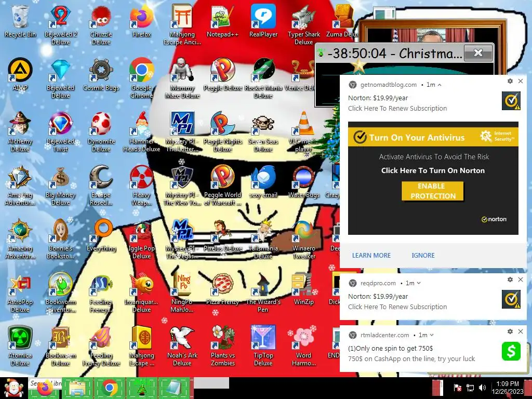Launch Heavy Weapon desktop shortcut
Screen dimensions: 532x399
coord(141,185)
